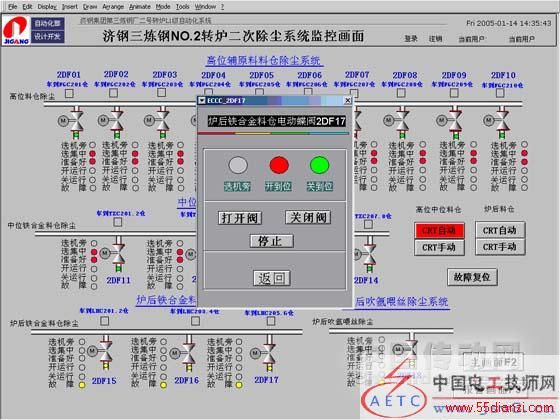Toggle the checkbox under 2DF08
The width and height of the screenshot is (560, 420).
pyautogui.click(x=401, y=92)
